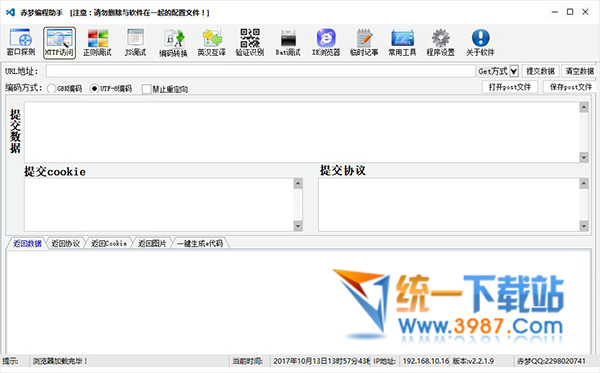Minimize the 赤梦编程助手 window
The height and width of the screenshot is (373, 600).
point(554,12)
